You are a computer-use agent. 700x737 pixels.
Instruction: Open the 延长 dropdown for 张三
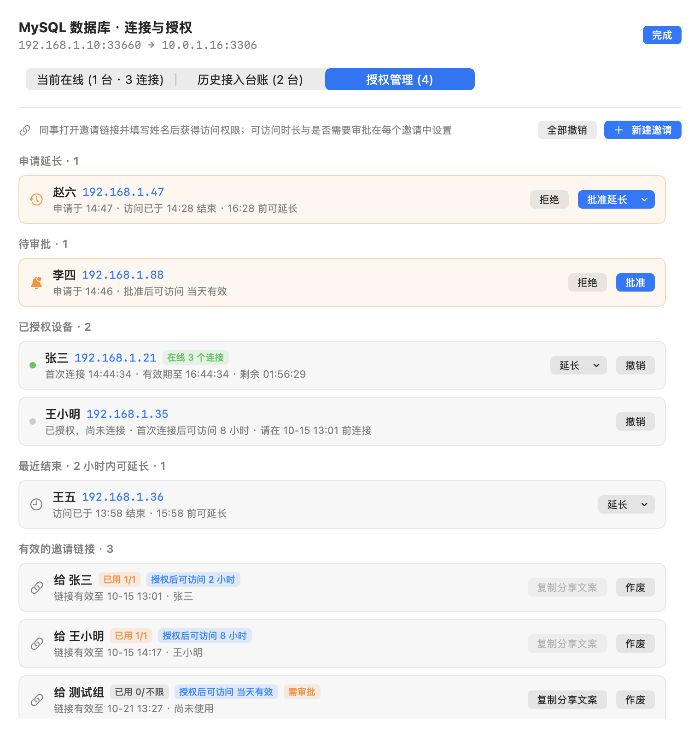pos(578,365)
